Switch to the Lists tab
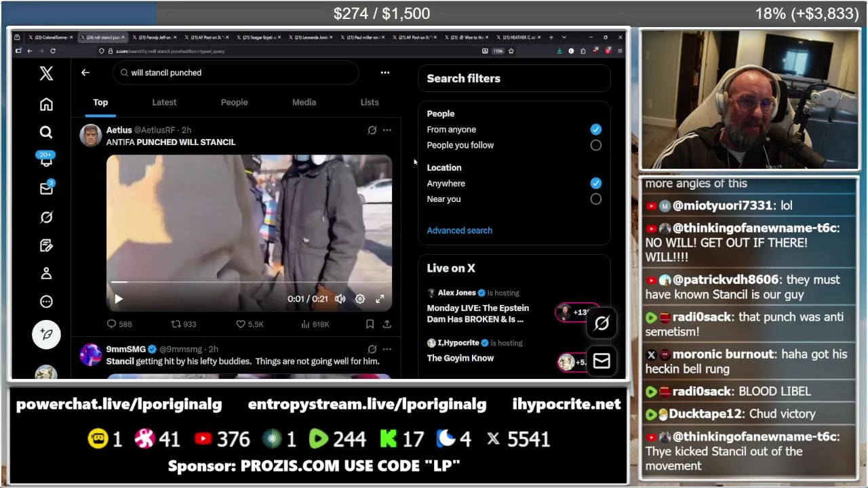 (x=370, y=102)
